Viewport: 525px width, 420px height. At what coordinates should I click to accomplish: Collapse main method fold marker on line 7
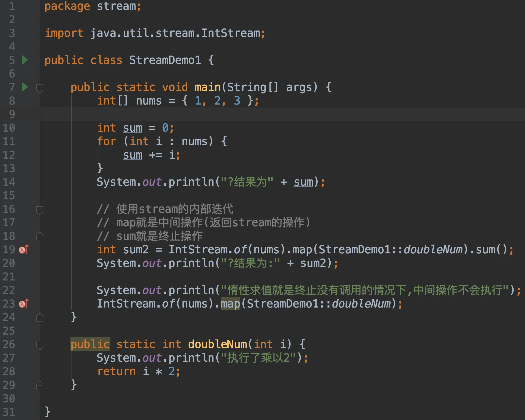[40, 88]
